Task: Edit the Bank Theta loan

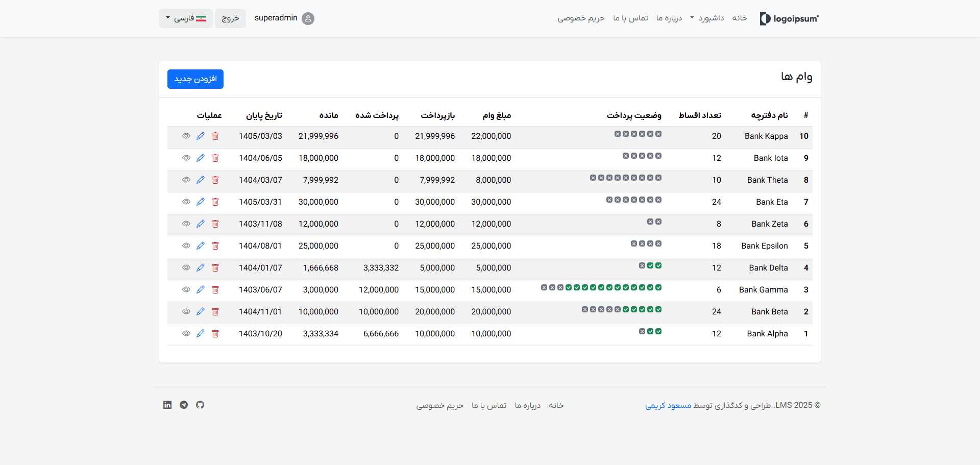Action: (x=201, y=180)
